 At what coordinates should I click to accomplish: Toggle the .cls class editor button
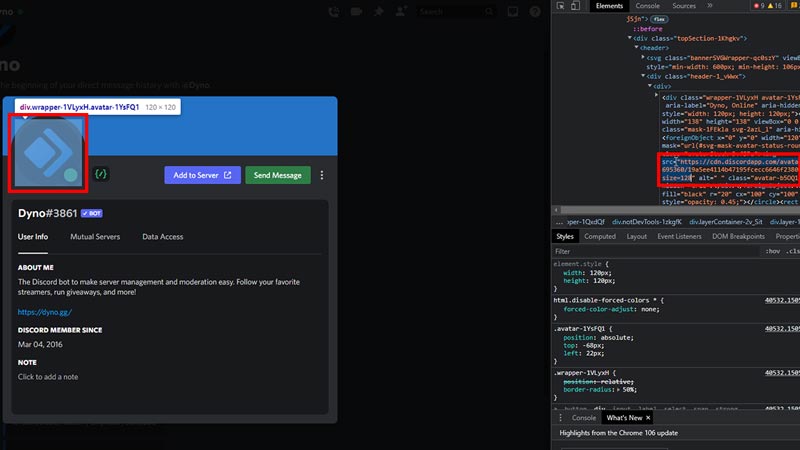point(792,251)
